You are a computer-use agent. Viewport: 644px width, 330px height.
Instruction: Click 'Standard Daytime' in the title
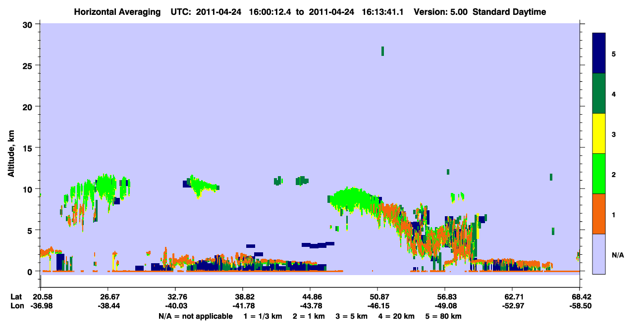(x=509, y=12)
